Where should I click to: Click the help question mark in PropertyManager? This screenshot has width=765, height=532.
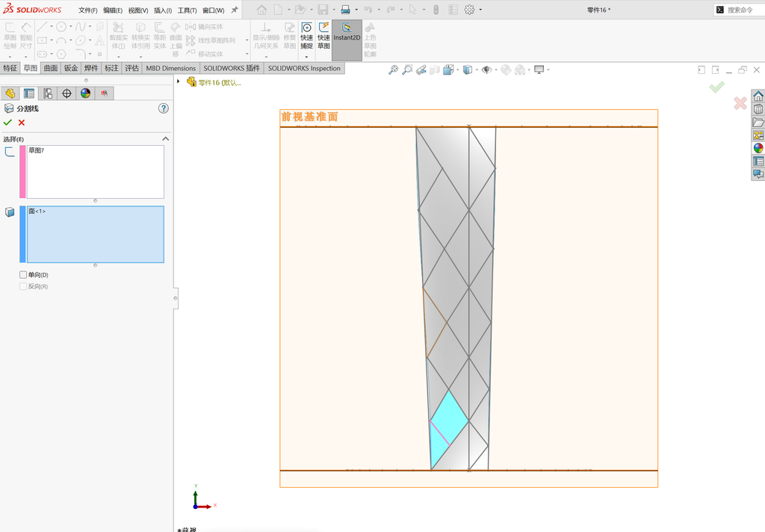tap(164, 108)
